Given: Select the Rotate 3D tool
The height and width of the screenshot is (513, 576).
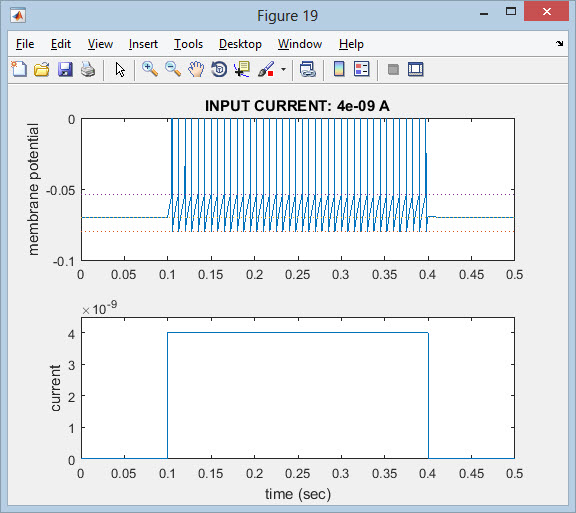Looking at the screenshot, I should 219,69.
